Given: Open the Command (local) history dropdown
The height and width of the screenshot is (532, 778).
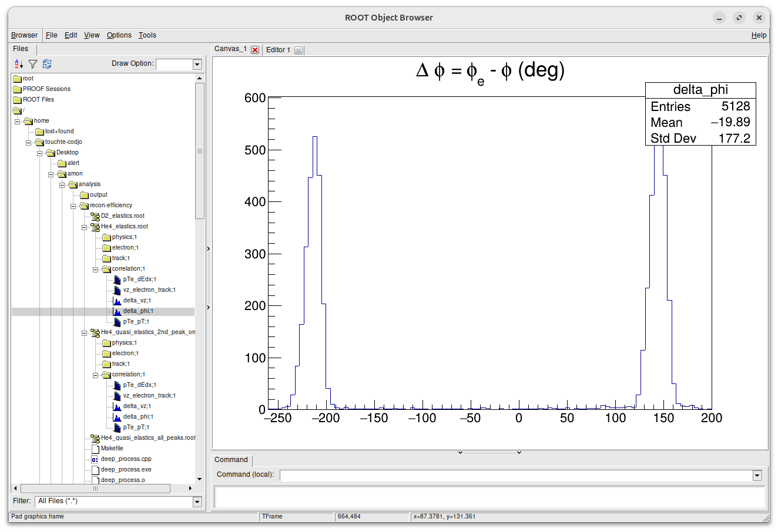Looking at the screenshot, I should pyautogui.click(x=757, y=476).
